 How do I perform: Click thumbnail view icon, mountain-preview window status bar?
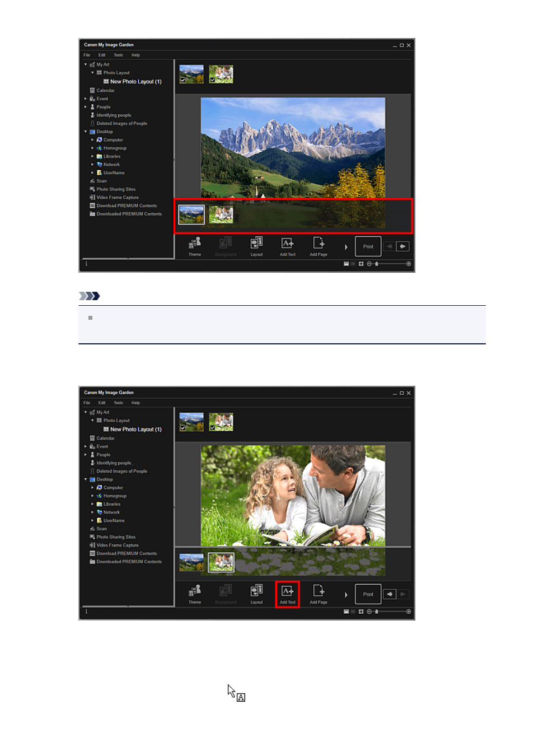[346, 264]
